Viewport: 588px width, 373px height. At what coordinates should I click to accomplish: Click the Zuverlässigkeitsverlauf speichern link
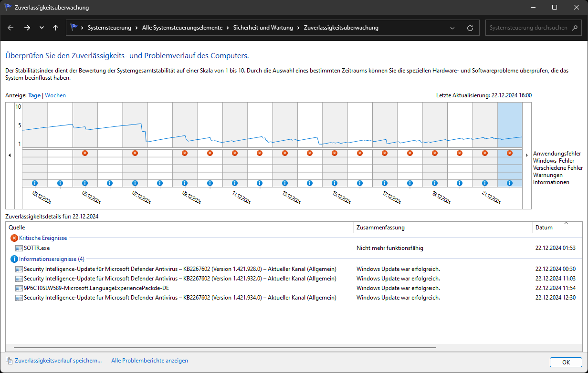point(58,361)
